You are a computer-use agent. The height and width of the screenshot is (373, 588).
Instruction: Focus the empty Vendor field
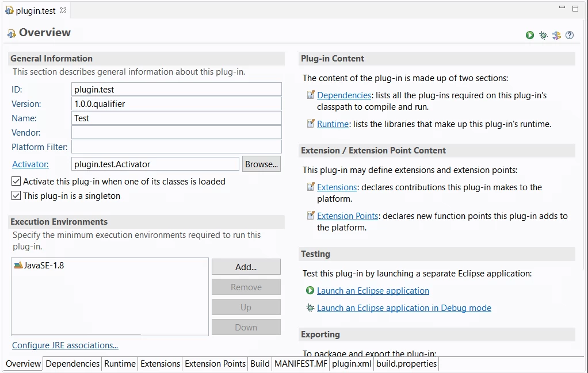tap(177, 133)
